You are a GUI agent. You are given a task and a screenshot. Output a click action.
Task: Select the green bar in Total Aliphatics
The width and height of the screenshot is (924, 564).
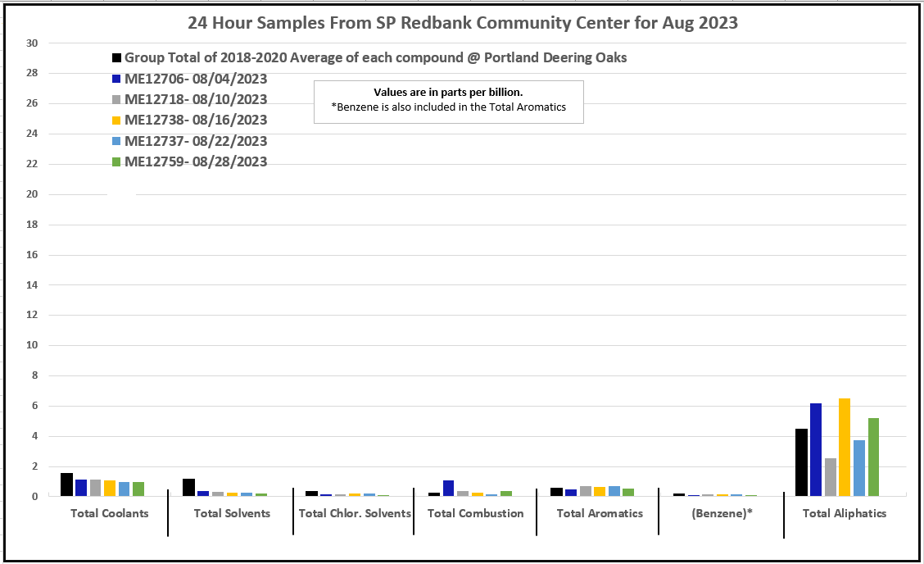873,457
